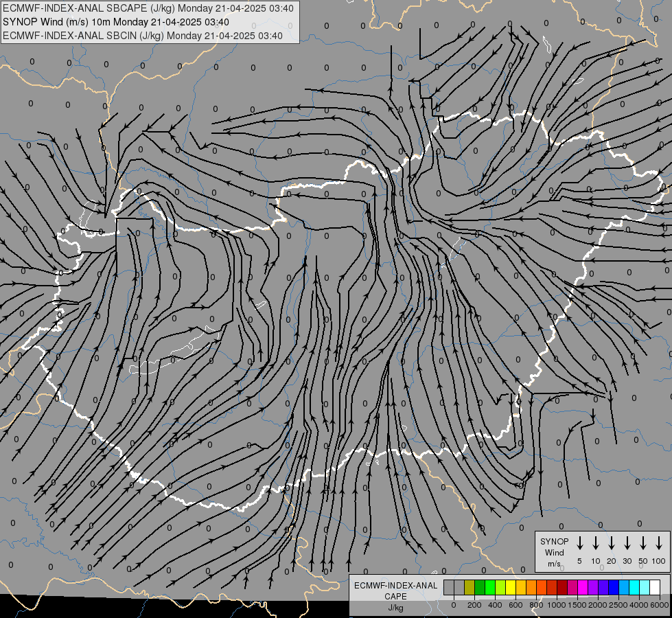
Task: Click 'ECMWF-INDEX-ANAL' label in CAPE legend
Action: (x=395, y=586)
